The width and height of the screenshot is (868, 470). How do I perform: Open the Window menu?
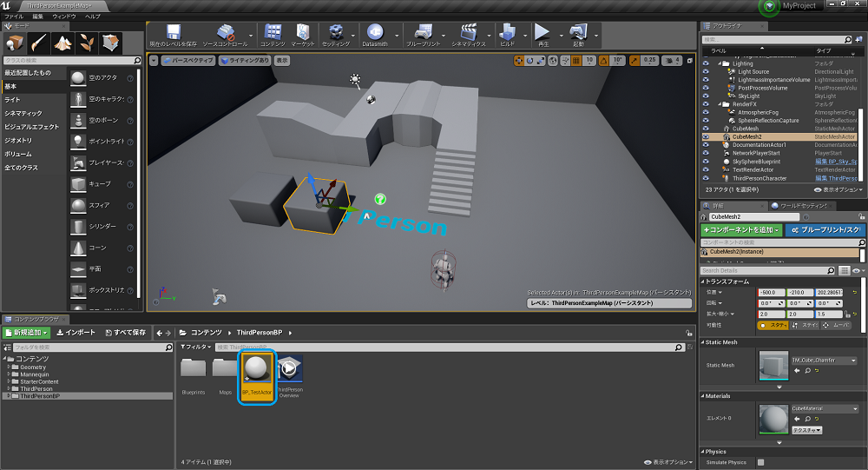click(x=63, y=17)
